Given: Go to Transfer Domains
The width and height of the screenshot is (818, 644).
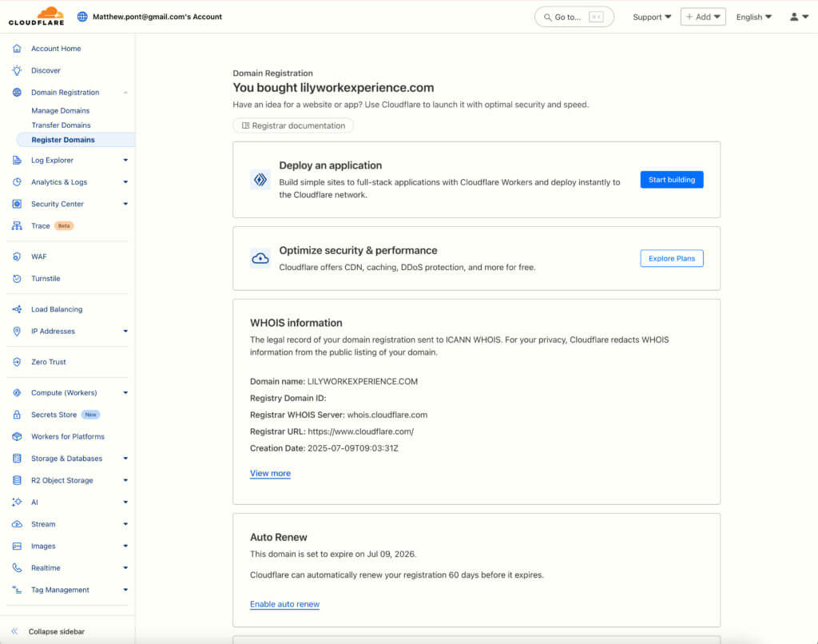Looking at the screenshot, I should [61, 125].
